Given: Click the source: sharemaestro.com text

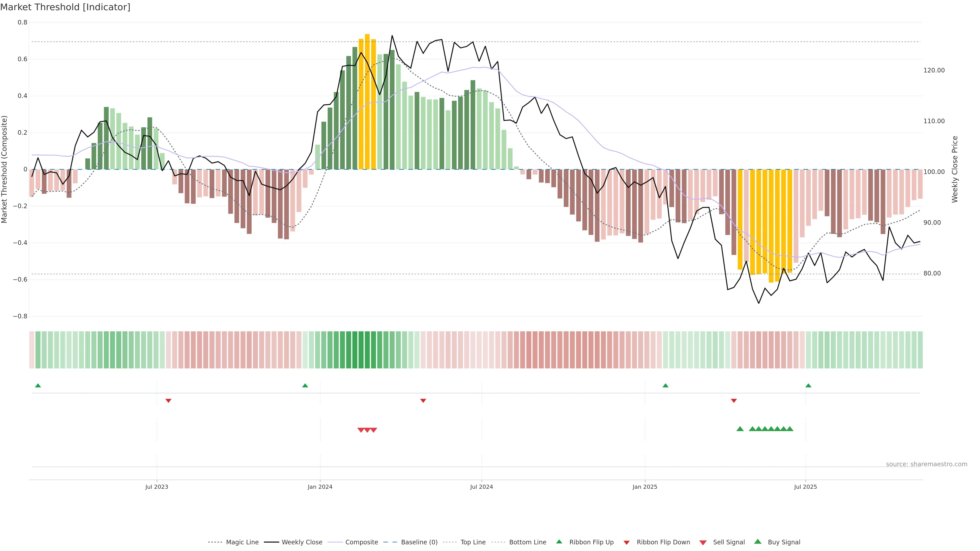Looking at the screenshot, I should point(926,464).
